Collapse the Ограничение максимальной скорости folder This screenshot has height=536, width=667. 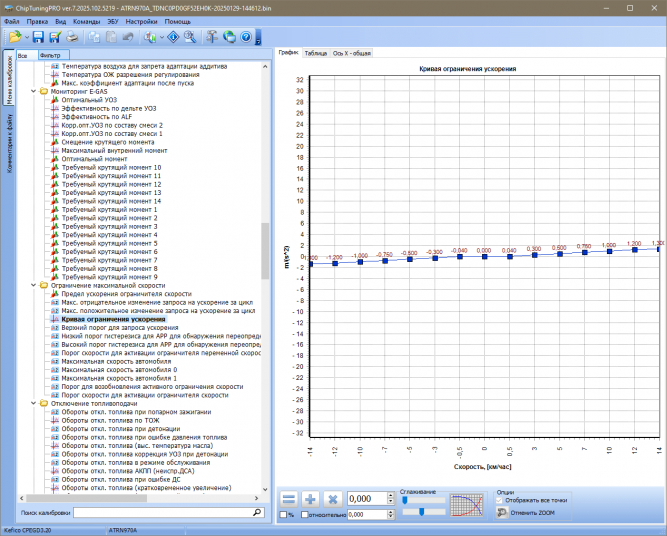tap(34, 285)
